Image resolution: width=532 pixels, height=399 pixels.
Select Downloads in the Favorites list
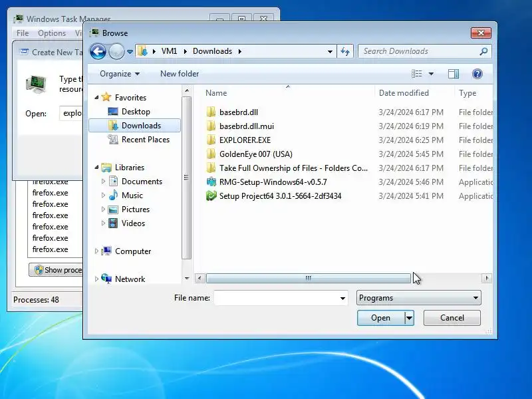[134, 126]
